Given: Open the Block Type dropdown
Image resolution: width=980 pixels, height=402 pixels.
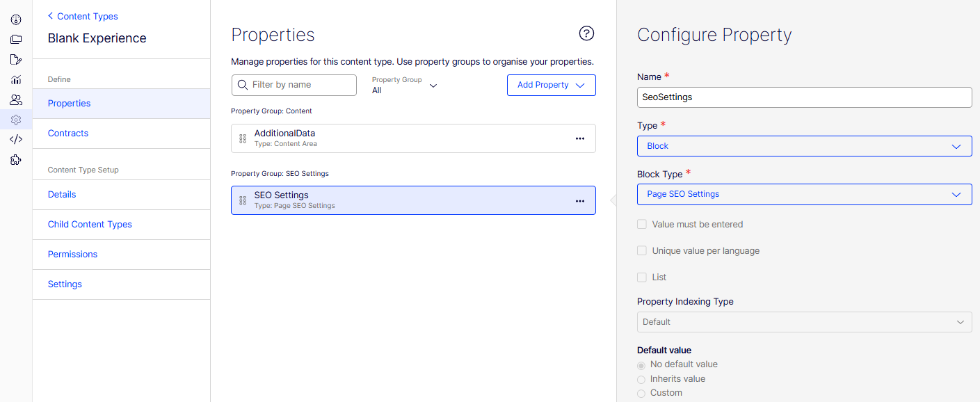Looking at the screenshot, I should pyautogui.click(x=804, y=194).
